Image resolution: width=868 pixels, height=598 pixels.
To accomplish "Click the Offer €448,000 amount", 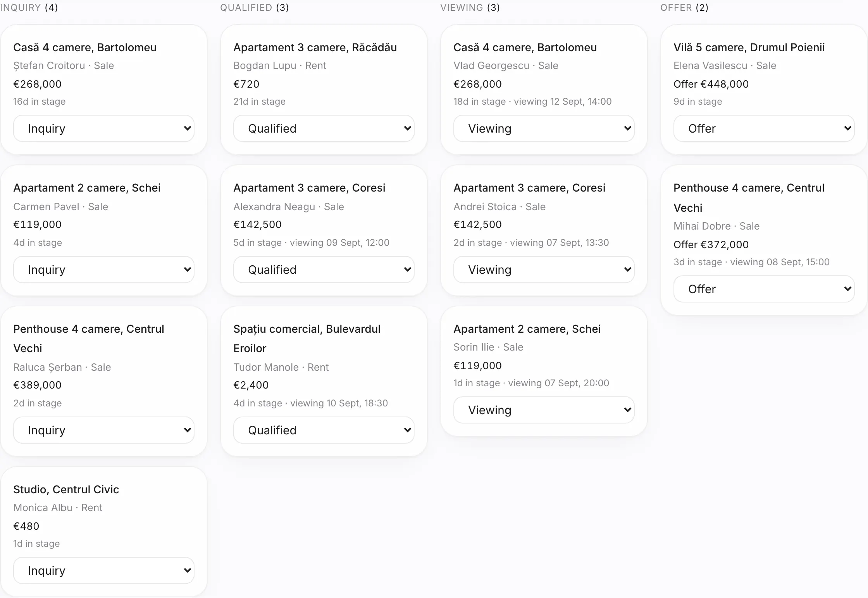I will (711, 84).
